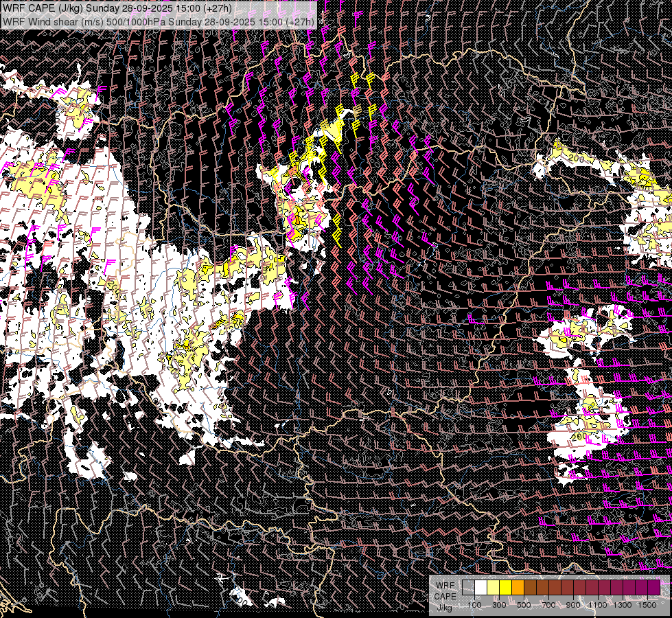
Task: Click the 900 legend value
Action: 573,605
